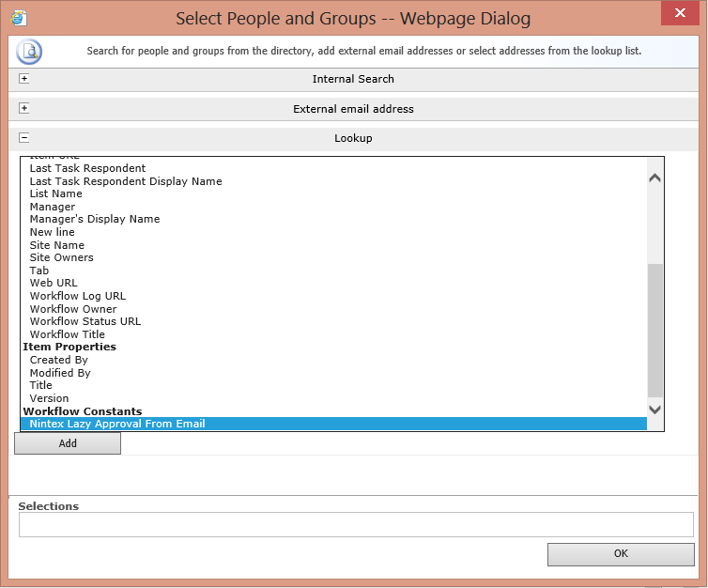Click the External email address header label
The width and height of the screenshot is (708, 588).
pos(353,109)
